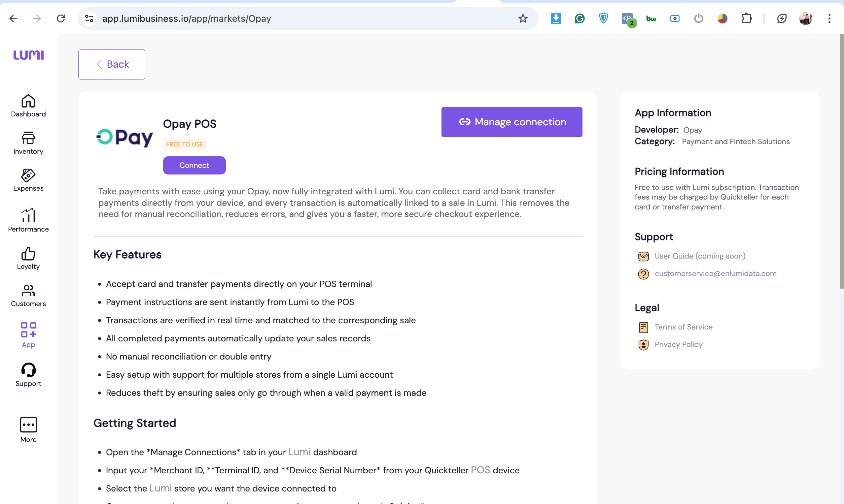Screen dimensions: 844x504
Task: Open the Terms of Service link
Action: click(683, 327)
